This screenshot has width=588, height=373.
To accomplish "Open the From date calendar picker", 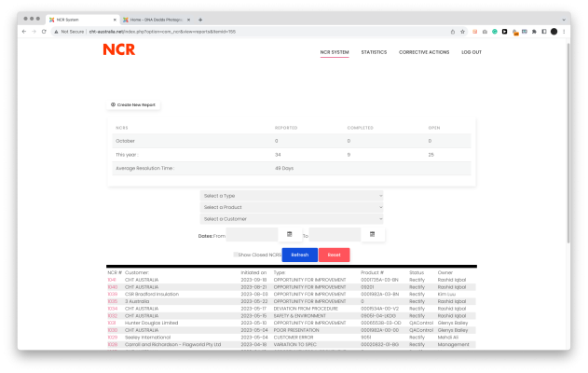I will coord(289,234).
